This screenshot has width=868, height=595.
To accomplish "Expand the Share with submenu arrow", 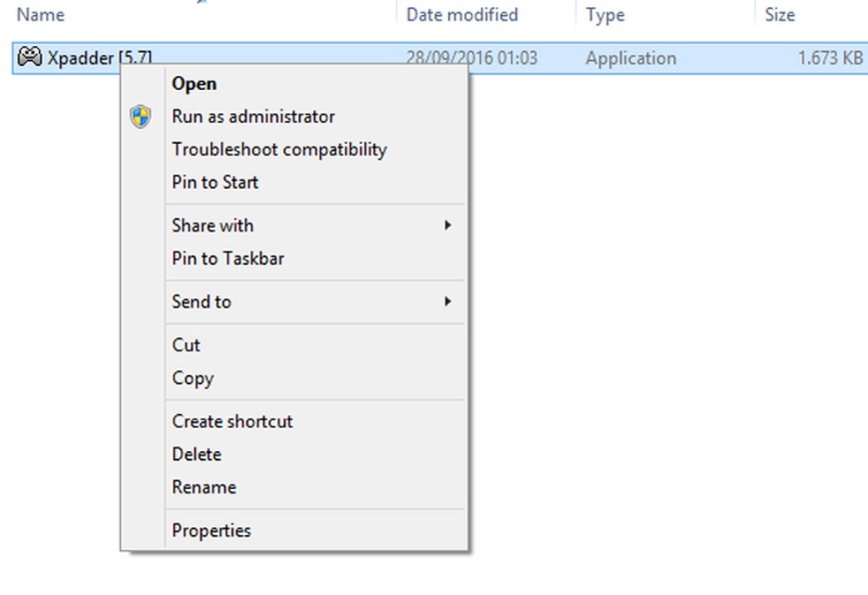I will click(x=447, y=225).
